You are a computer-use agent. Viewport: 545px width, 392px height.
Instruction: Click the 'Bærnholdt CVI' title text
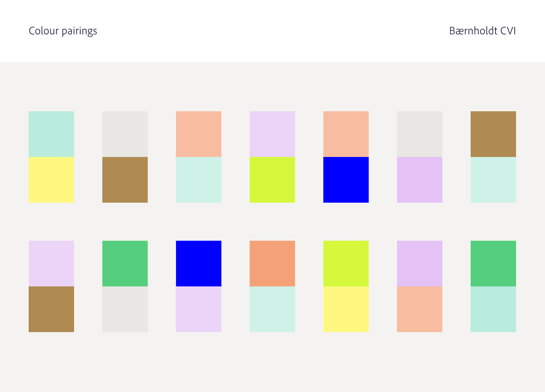click(482, 31)
